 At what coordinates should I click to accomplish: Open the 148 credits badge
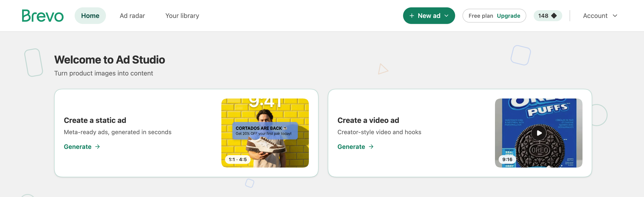547,16
